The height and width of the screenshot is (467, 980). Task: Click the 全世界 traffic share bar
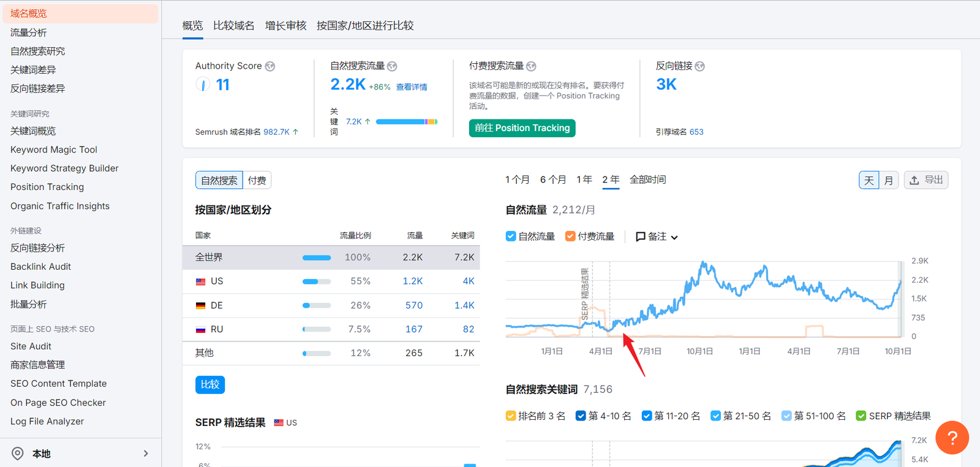click(317, 257)
